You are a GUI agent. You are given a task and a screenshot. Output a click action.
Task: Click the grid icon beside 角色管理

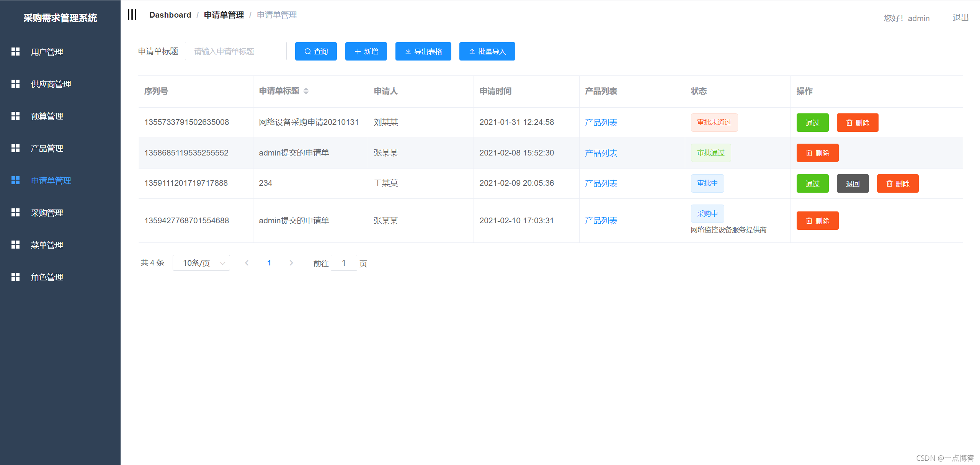[16, 277]
